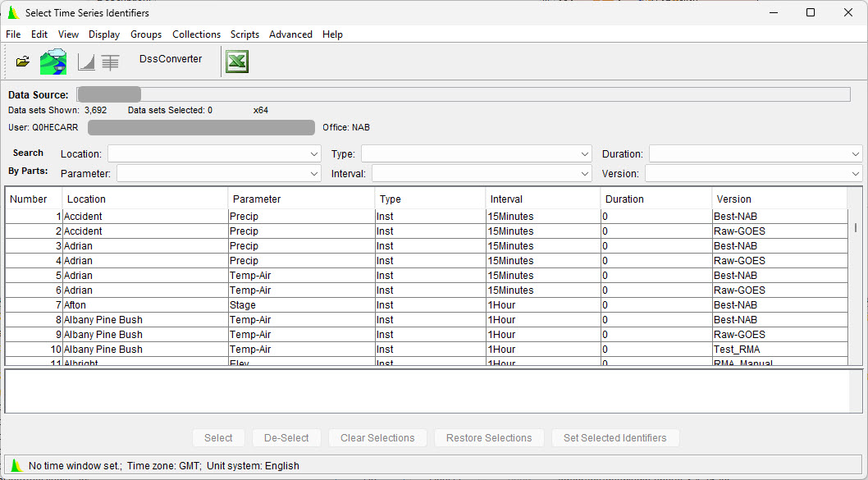Click the Clear Selections button

(x=377, y=438)
